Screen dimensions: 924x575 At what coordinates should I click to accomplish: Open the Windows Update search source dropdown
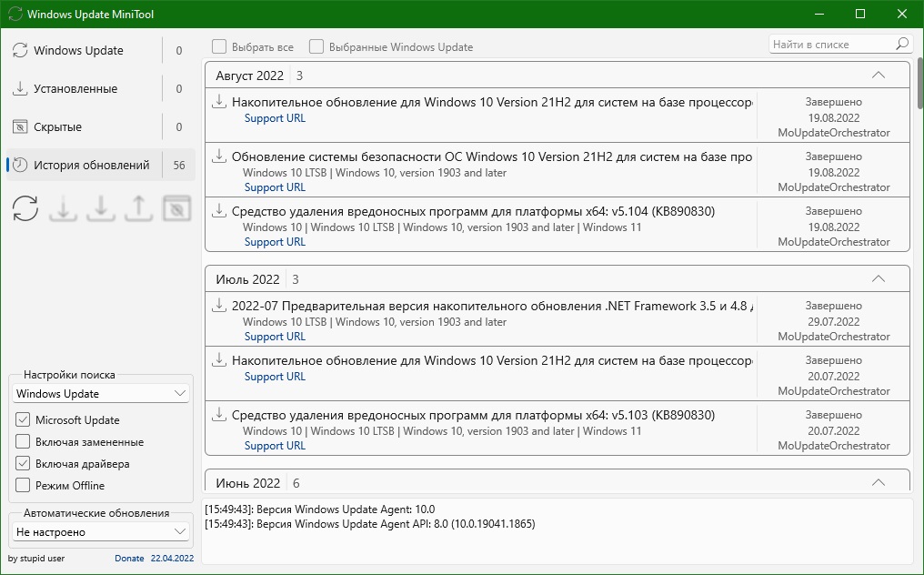point(101,393)
